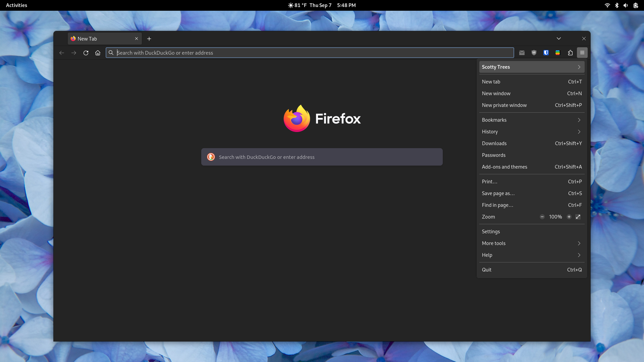The image size is (644, 362).
Task: Expand the Bookmarks submenu
Action: [532, 120]
